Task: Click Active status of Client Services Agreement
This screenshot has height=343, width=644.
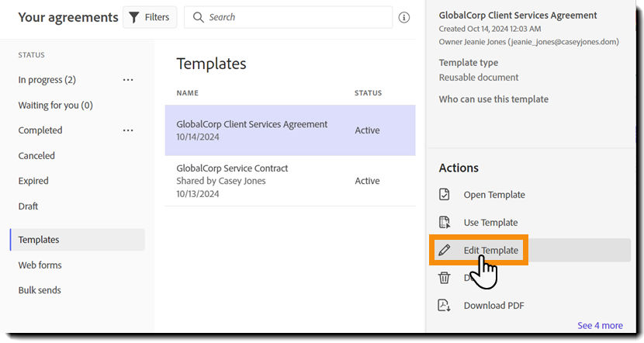Action: point(367,130)
